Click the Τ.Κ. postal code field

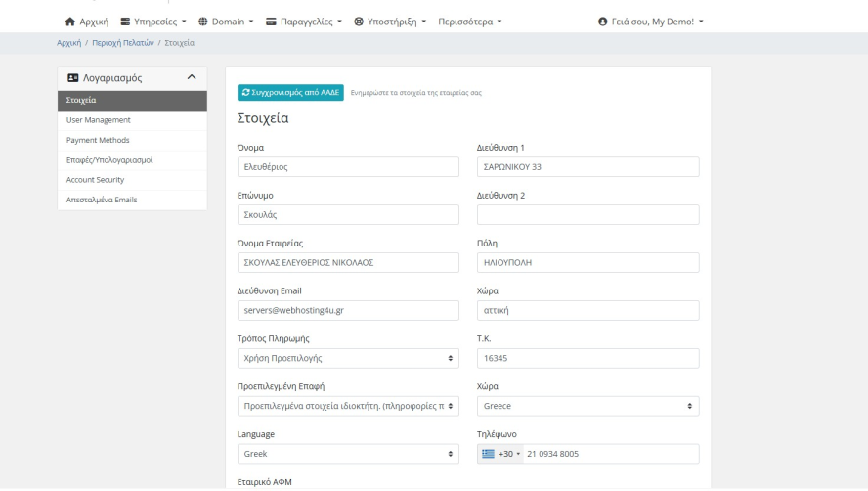point(587,358)
